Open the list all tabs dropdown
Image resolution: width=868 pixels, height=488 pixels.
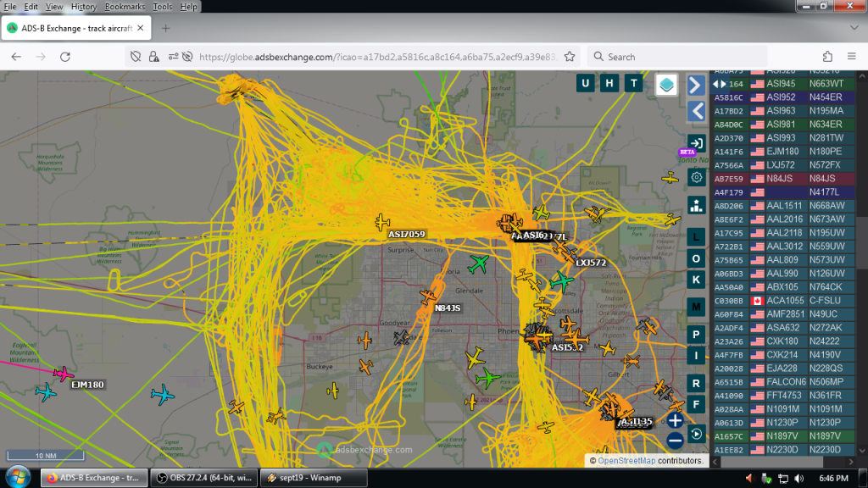tap(854, 28)
